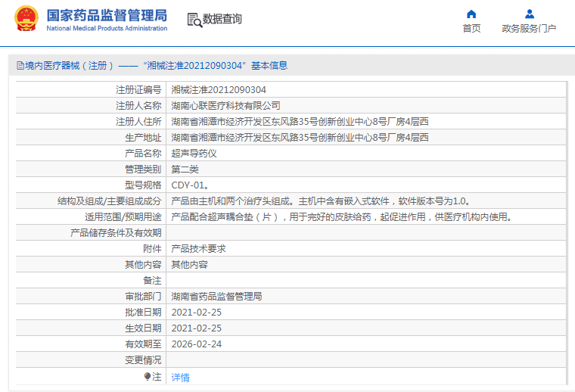Click the national emblem logo

click(x=26, y=18)
